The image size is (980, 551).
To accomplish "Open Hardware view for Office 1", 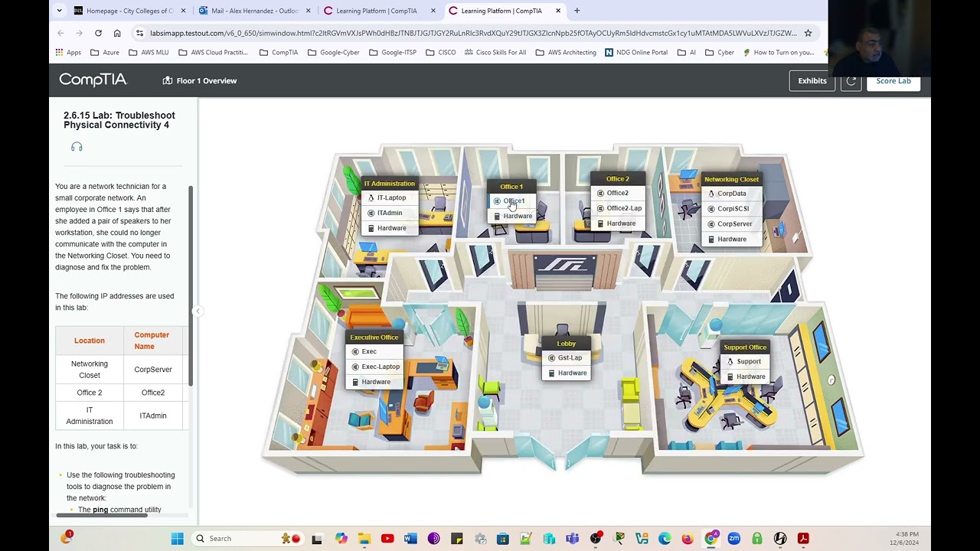I will coord(512,217).
